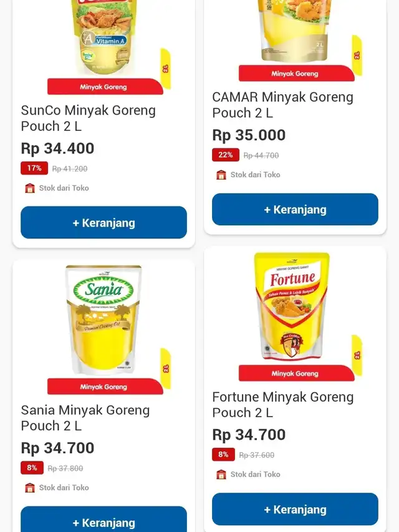Add CAMAR Minyak Goreng to Keranjang
This screenshot has height=532, width=399.
(295, 210)
